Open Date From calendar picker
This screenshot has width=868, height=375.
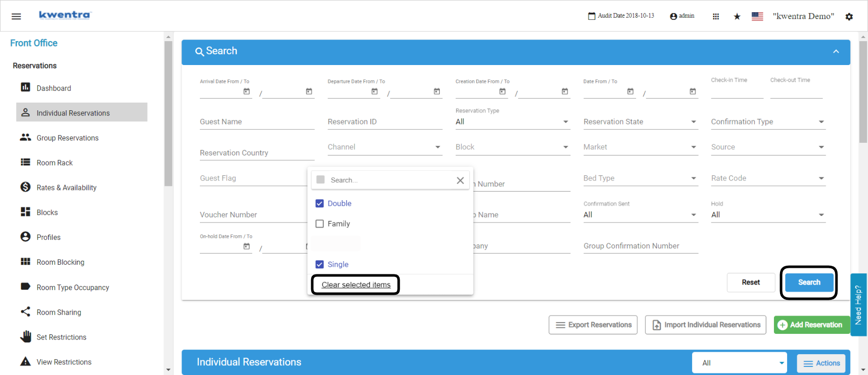[x=631, y=91]
